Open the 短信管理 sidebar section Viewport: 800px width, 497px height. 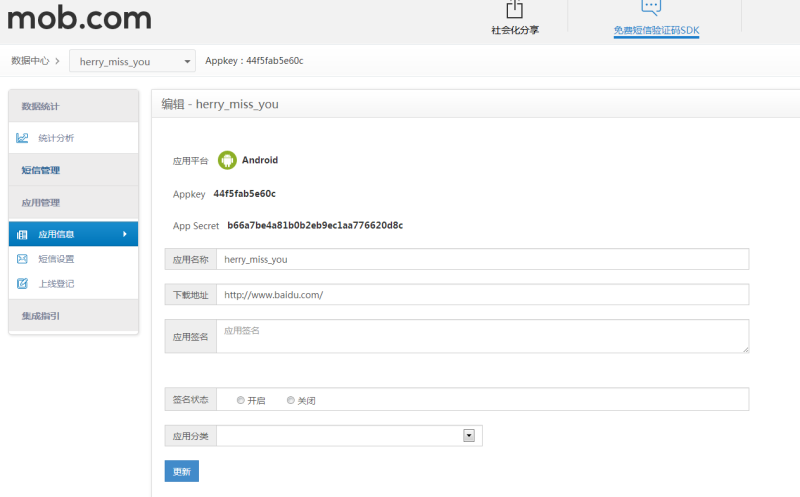[x=41, y=170]
